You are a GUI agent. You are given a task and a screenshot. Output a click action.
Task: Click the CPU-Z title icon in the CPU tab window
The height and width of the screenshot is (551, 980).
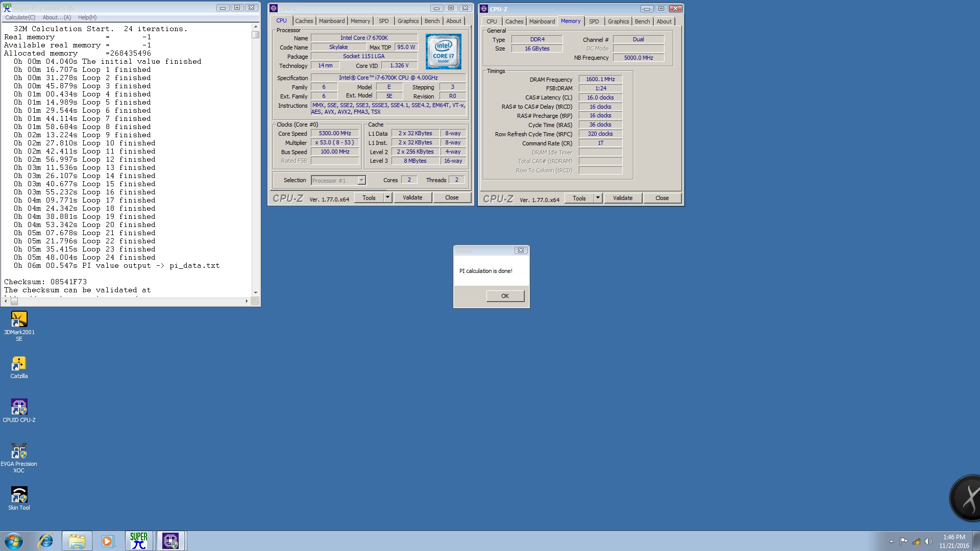click(274, 8)
